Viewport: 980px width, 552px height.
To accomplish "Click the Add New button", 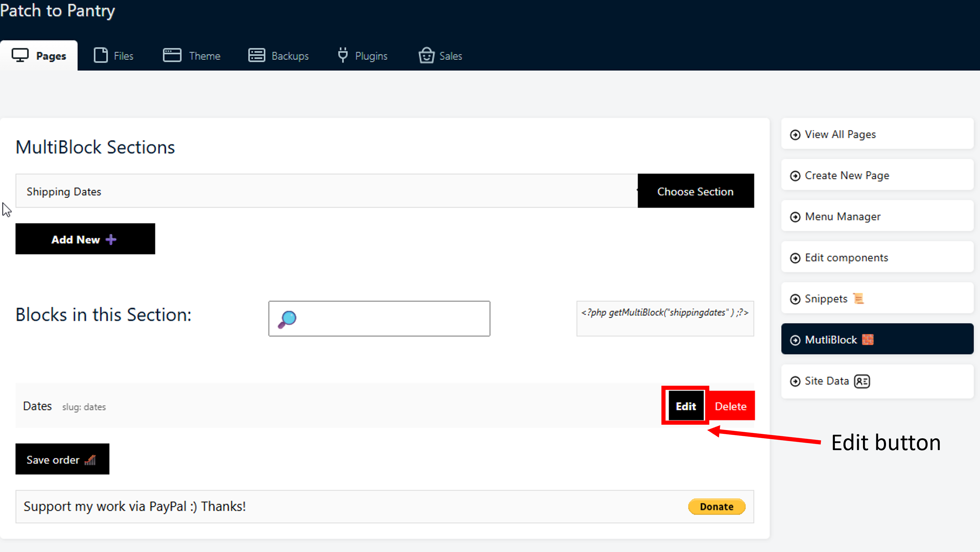I will click(x=85, y=239).
